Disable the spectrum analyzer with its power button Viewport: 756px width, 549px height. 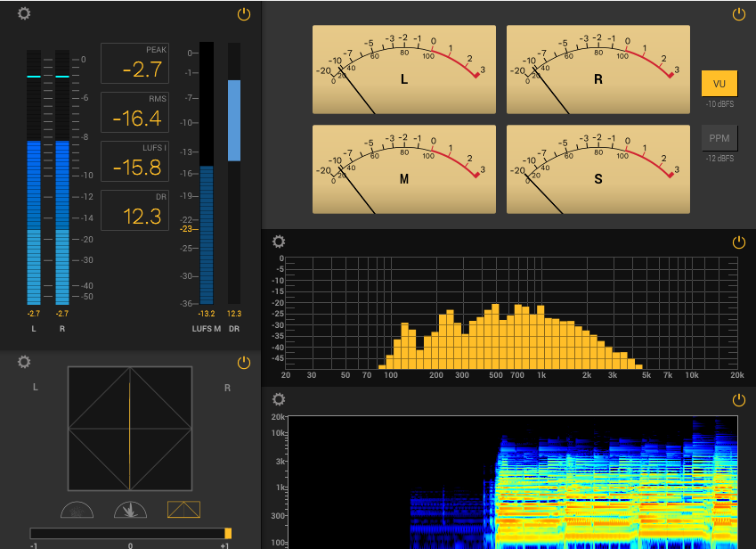[738, 242]
